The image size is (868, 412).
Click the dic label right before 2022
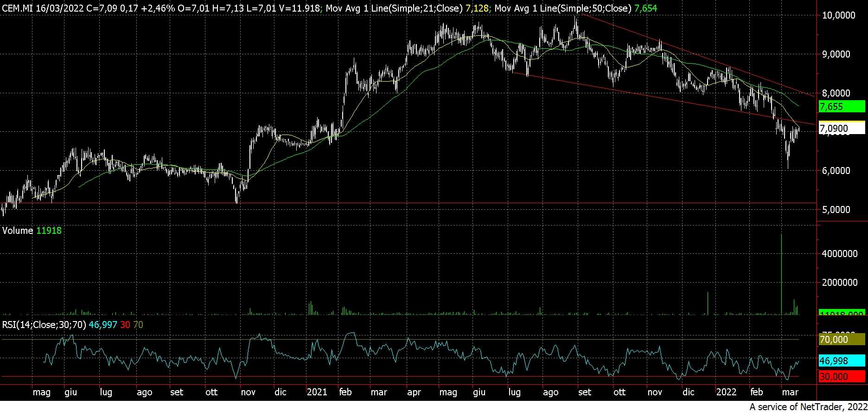tap(689, 392)
